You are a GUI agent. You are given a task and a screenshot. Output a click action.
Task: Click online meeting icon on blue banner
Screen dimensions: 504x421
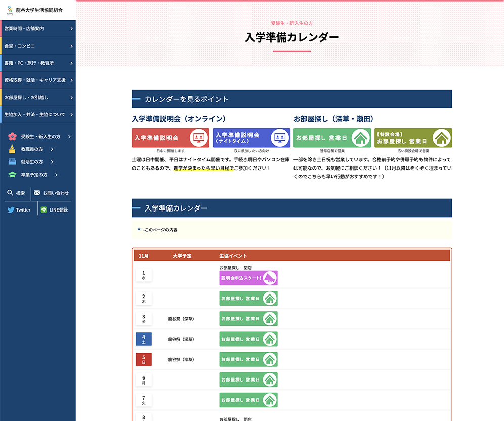click(280, 138)
